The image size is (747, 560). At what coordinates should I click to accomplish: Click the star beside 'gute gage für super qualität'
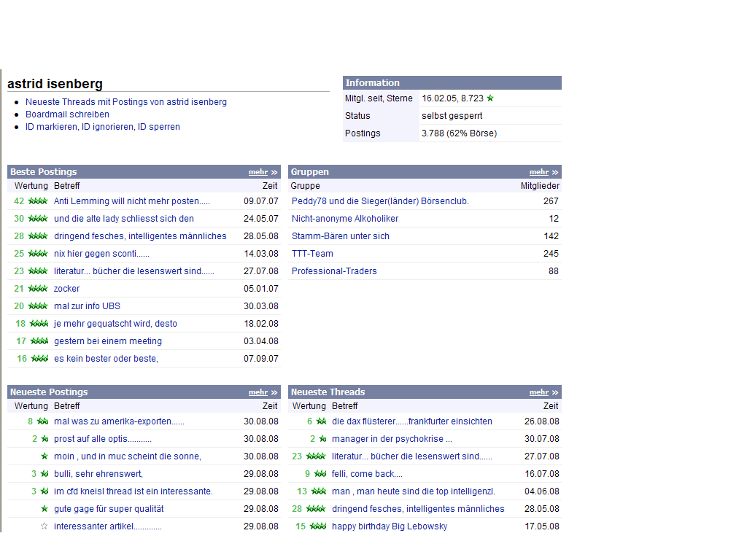[x=44, y=509]
